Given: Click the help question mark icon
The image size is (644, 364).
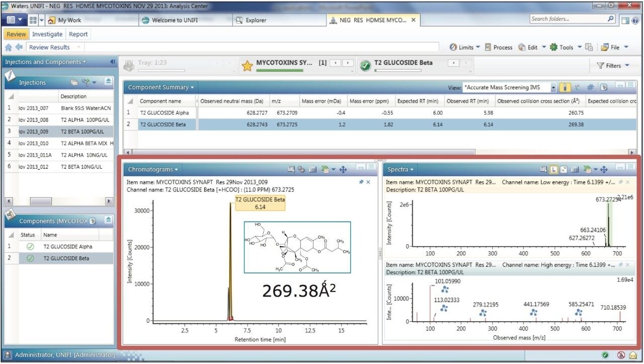Looking at the screenshot, I should (635, 20).
